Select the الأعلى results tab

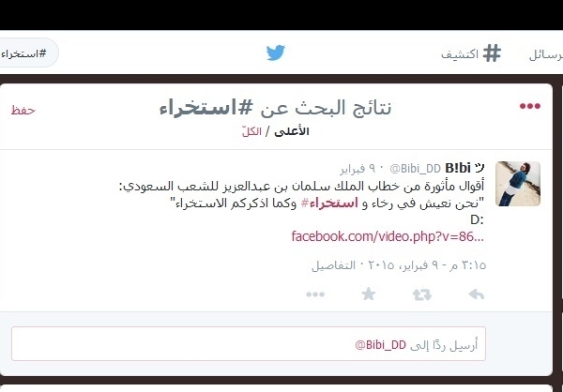coord(292,131)
